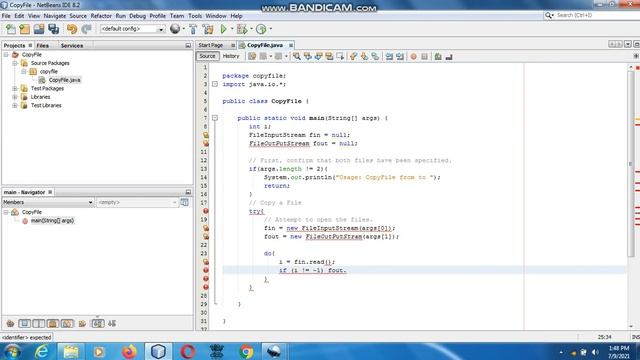Click the Build Project hammer icon

(x=193, y=29)
